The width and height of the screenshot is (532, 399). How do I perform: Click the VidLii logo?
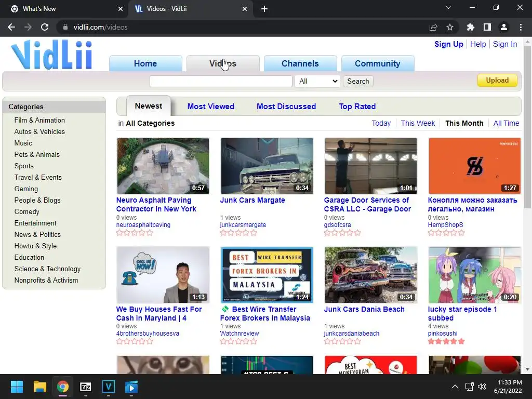[51, 55]
